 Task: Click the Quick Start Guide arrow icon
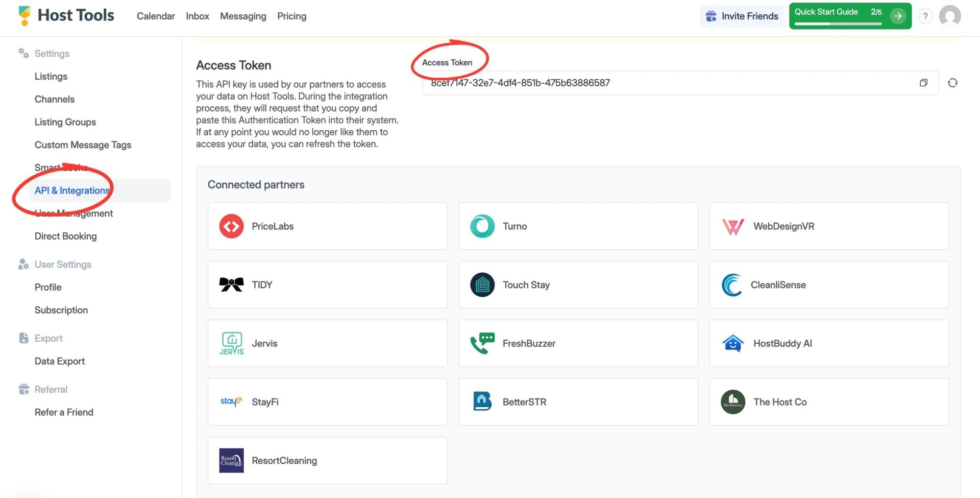tap(898, 16)
